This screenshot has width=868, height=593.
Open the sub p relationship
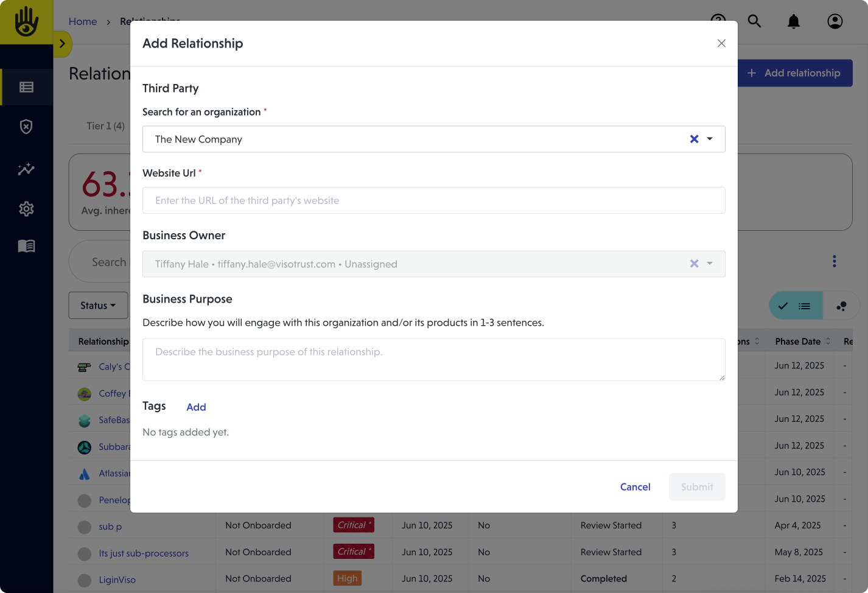coord(110,527)
